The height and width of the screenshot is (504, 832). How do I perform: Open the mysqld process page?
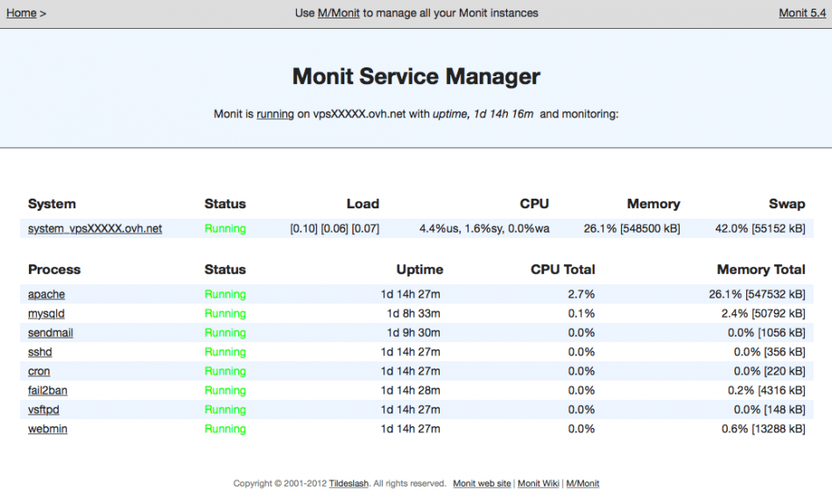46,313
